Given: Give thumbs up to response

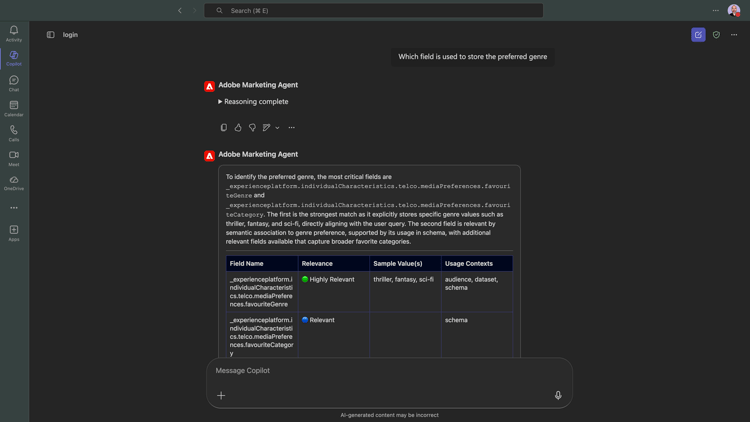Looking at the screenshot, I should pyautogui.click(x=238, y=127).
